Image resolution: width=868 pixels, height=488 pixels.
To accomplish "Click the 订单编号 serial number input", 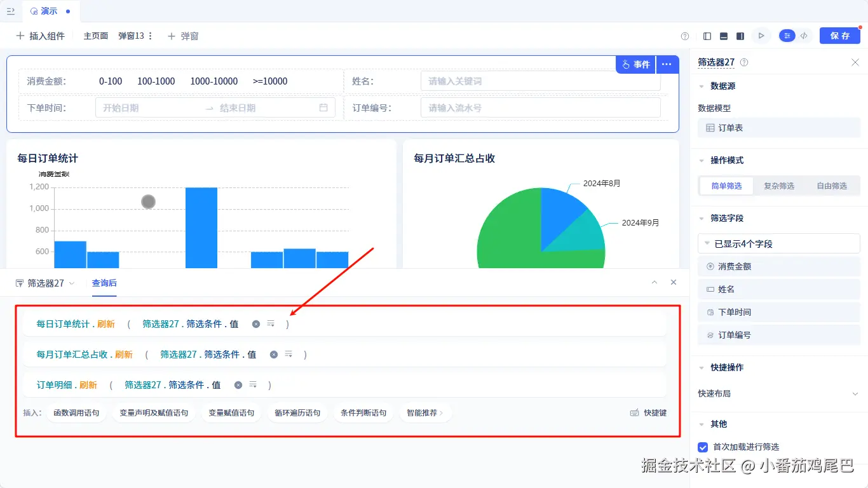I will point(540,108).
